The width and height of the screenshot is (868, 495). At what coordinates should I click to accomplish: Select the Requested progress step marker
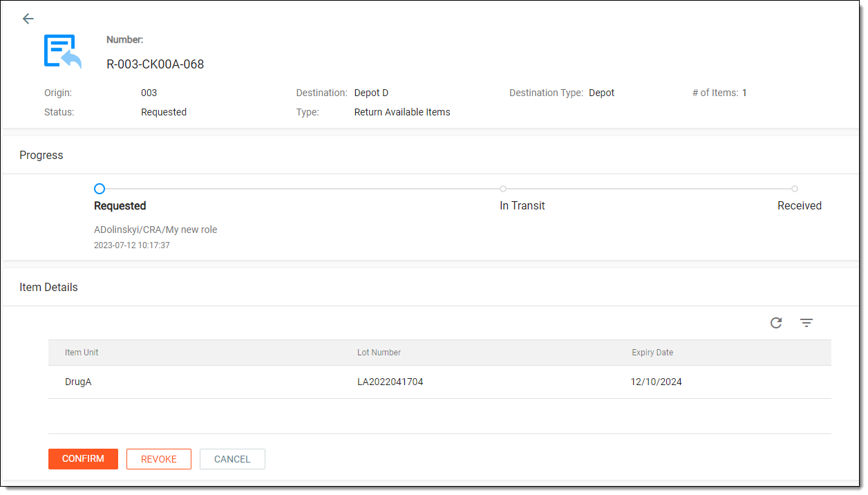pos(100,189)
